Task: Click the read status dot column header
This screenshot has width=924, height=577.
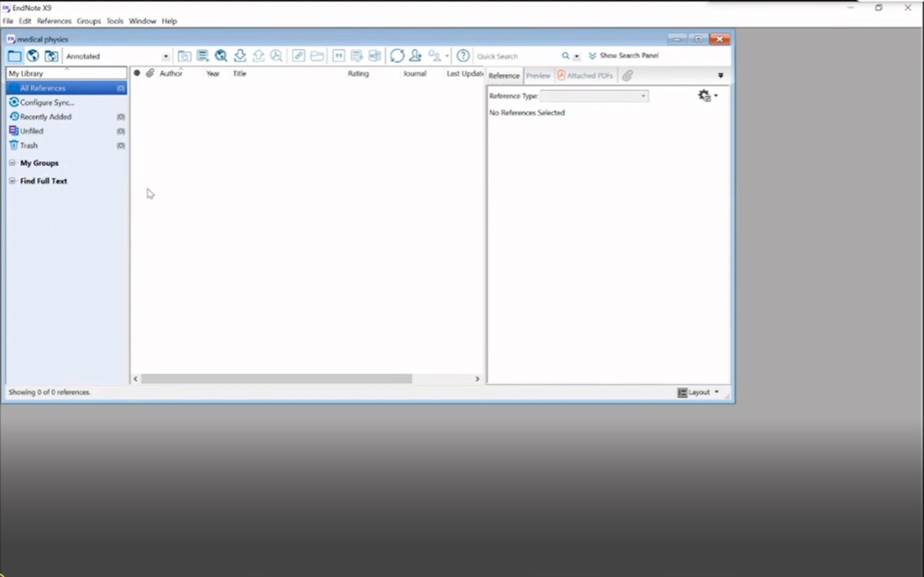Action: click(137, 73)
